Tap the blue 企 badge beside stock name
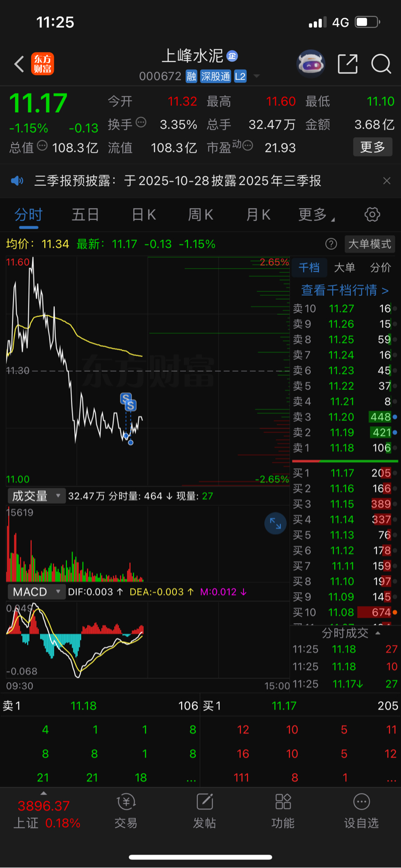The image size is (401, 868). [232, 56]
